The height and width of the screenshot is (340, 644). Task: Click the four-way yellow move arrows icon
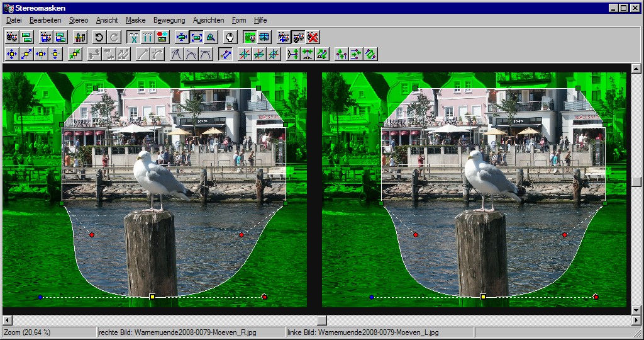click(11, 54)
